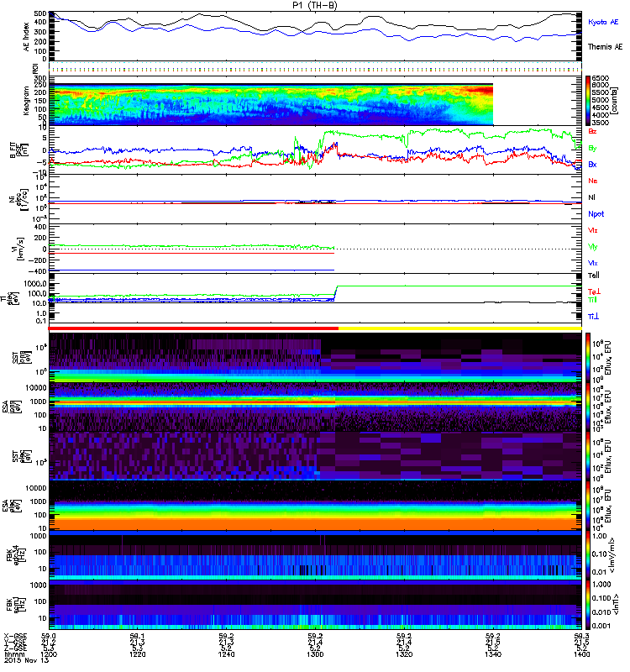Click the Keogram image panel
The image size is (630, 672).
[x=270, y=104]
